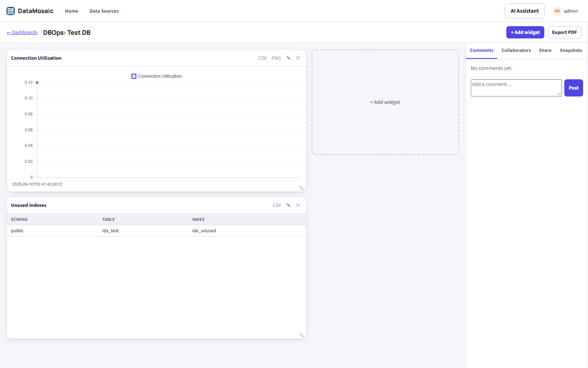Click the Unused Indexes widget title
Viewport: 588px width, 368px height.
pyautogui.click(x=29, y=205)
